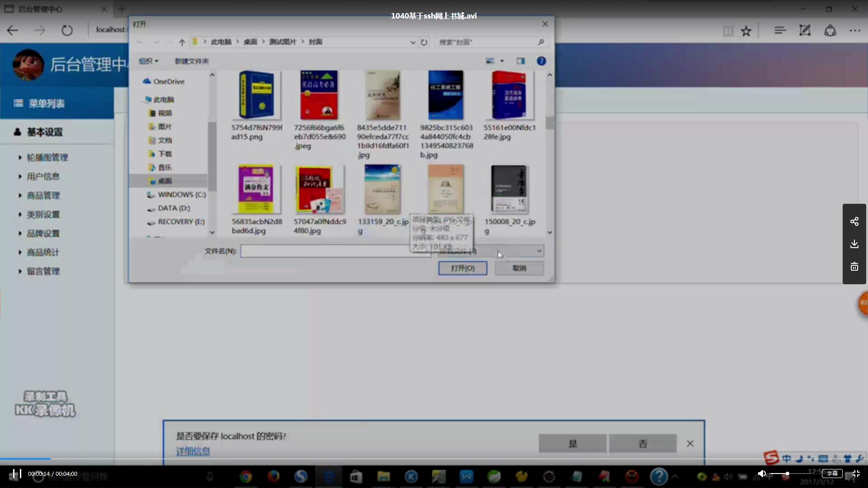Select 150008_20_c.jpg thumbnail

(509, 189)
